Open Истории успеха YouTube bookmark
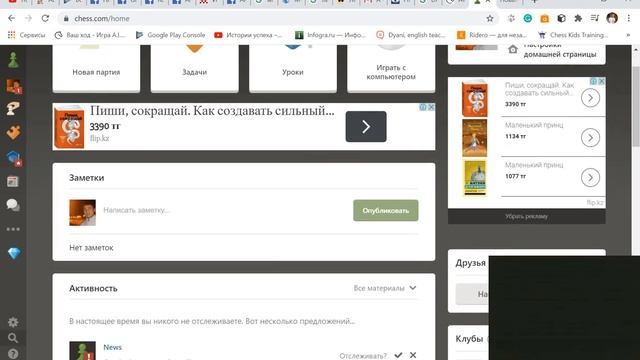Viewport: 640px width, 360px height. pyautogui.click(x=248, y=35)
